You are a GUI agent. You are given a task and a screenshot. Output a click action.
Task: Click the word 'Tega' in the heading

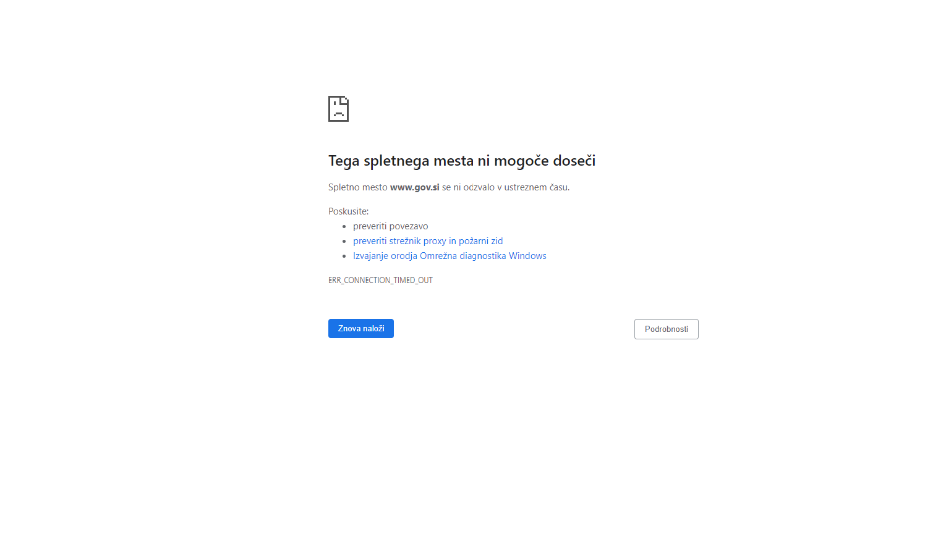[344, 161]
